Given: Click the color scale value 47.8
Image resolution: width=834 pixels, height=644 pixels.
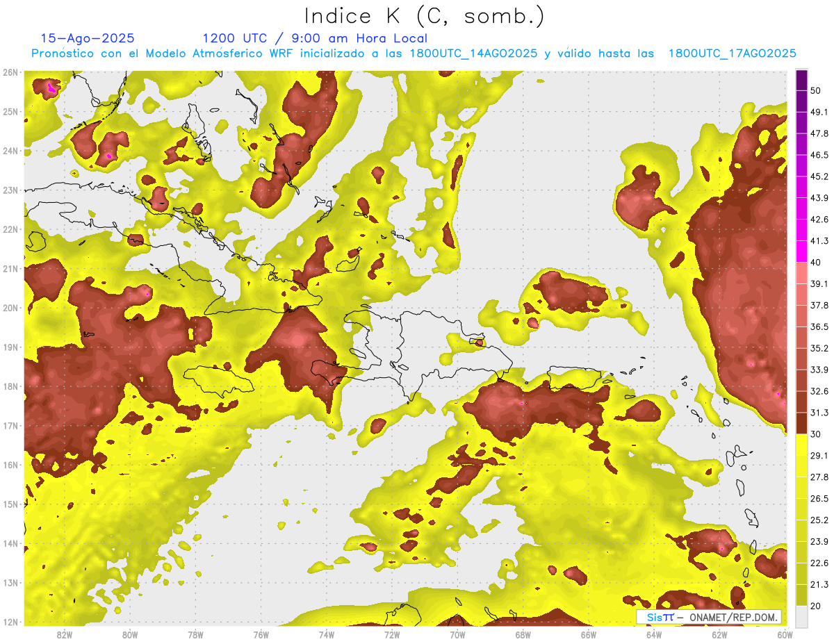Looking at the screenshot, I should point(819,133).
